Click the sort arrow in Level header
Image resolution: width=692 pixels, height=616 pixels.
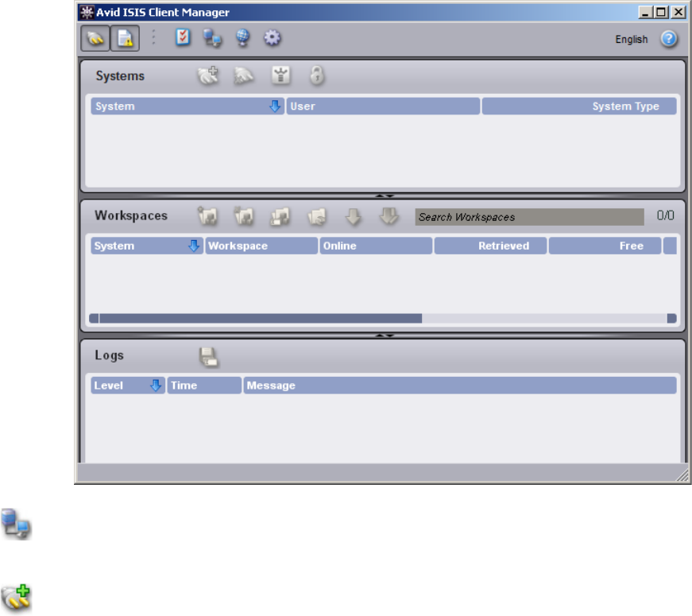[x=156, y=385]
